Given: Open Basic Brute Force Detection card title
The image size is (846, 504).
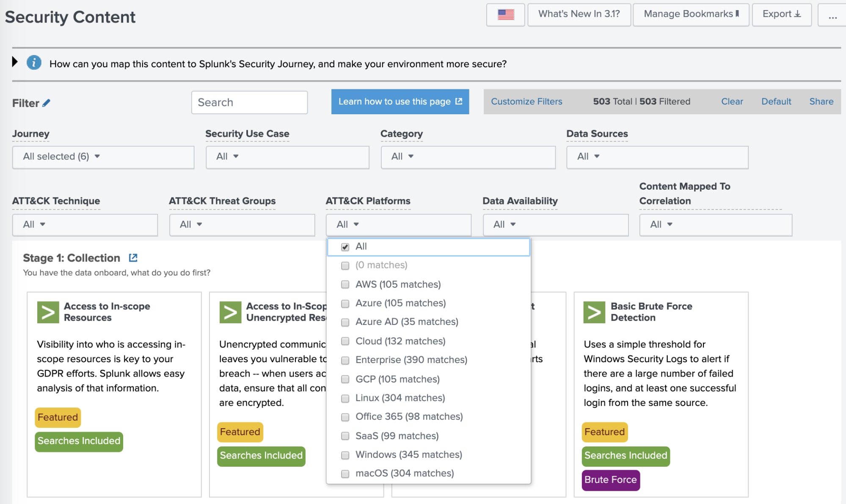Looking at the screenshot, I should coord(651,312).
